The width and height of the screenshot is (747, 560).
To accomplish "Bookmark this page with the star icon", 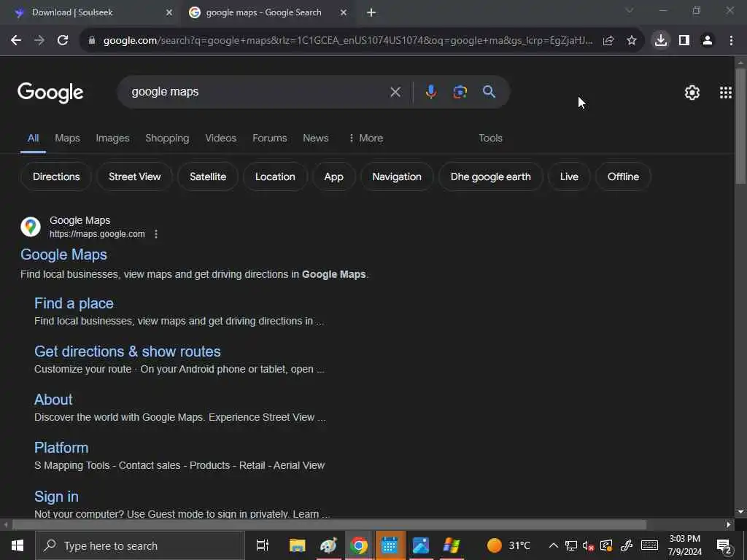I will click(x=632, y=41).
